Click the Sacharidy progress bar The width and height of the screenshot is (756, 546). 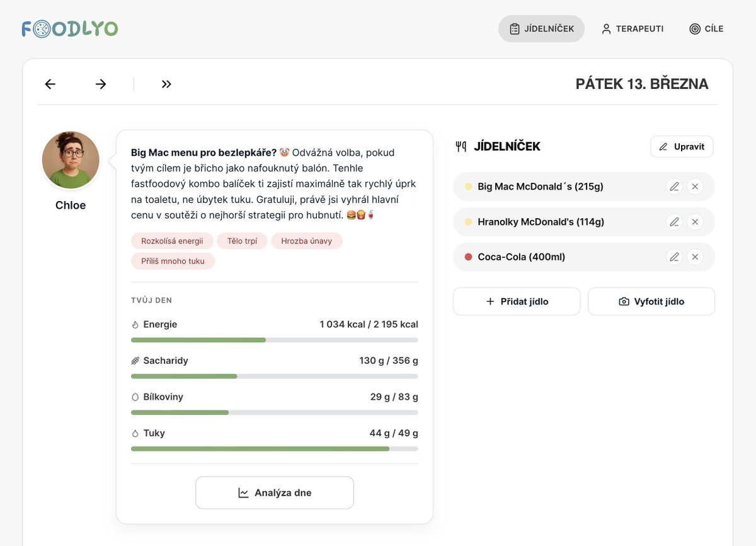[x=275, y=376]
